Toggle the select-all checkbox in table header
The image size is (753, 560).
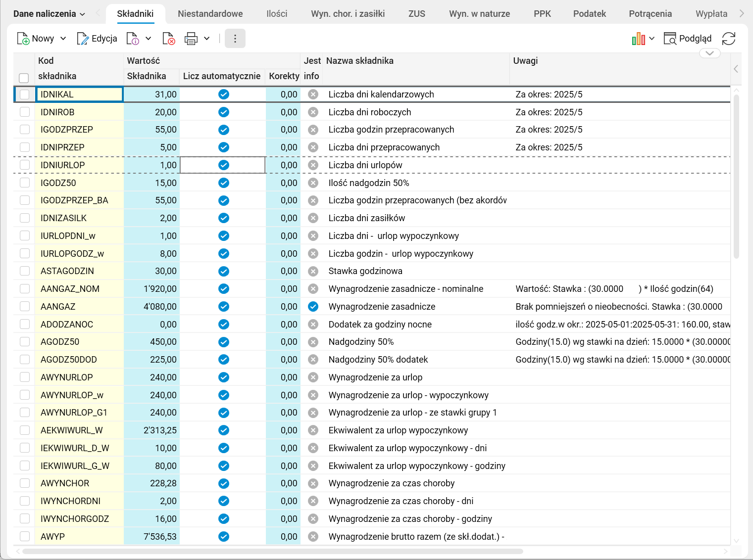24,78
